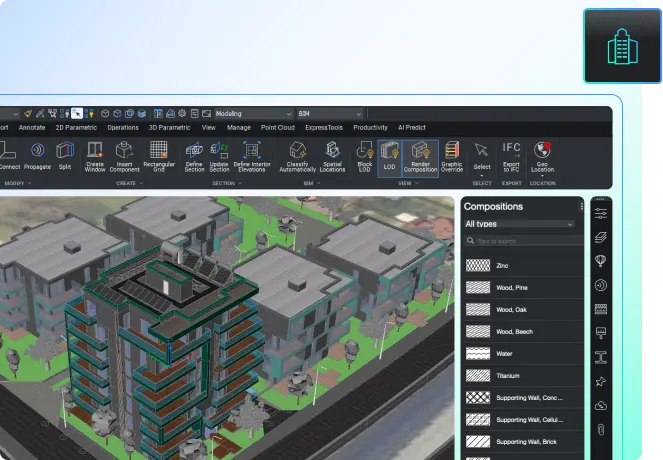The width and height of the screenshot is (663, 460).
Task: Click the Define Section tool
Action: pos(194,156)
